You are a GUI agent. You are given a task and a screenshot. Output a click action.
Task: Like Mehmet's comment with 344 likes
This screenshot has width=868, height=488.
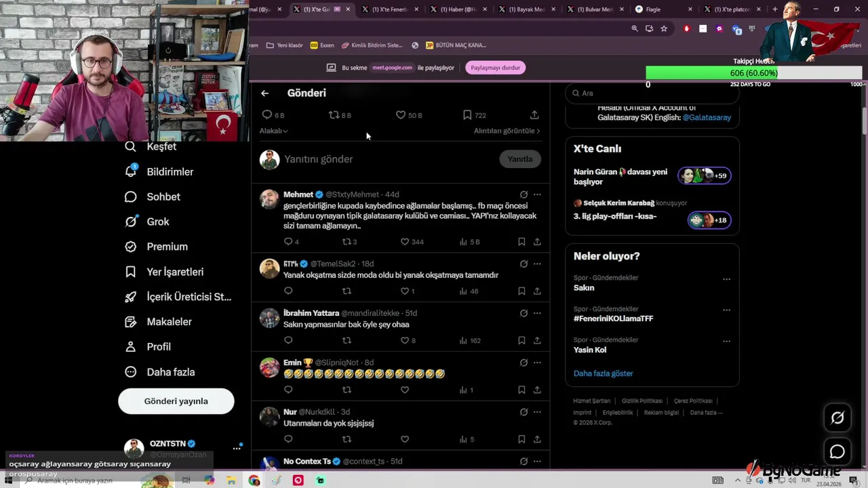412,242
